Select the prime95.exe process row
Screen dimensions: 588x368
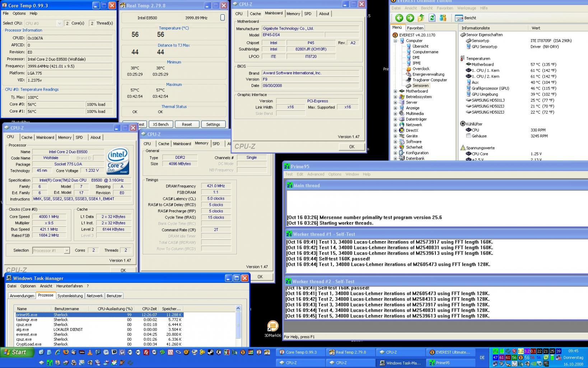(99, 315)
